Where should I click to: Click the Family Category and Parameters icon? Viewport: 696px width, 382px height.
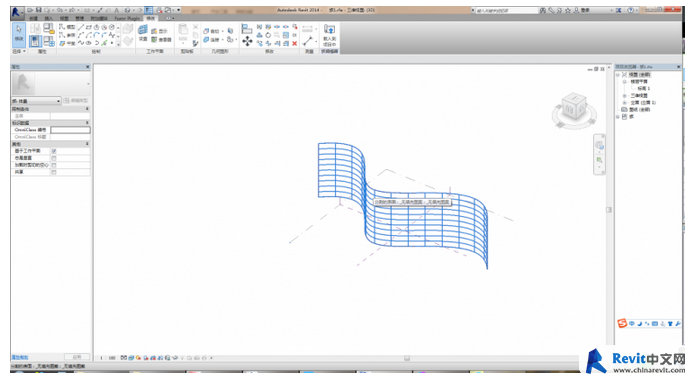pyautogui.click(x=50, y=28)
